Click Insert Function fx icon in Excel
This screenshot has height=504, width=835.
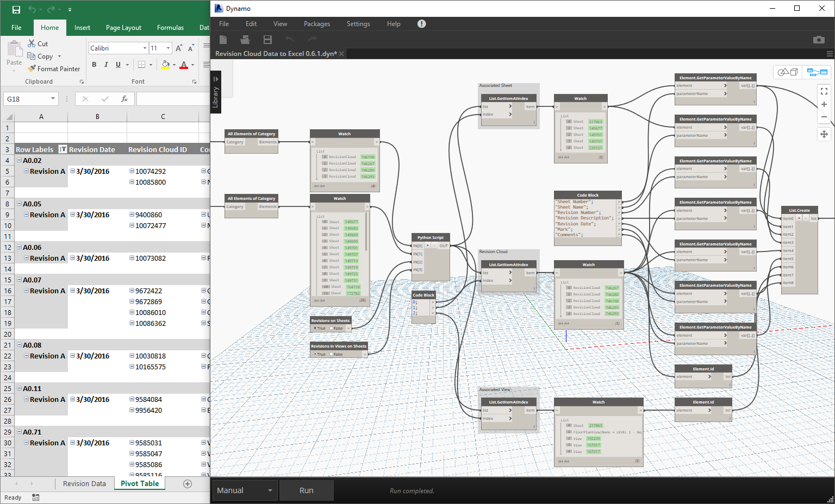[124, 99]
